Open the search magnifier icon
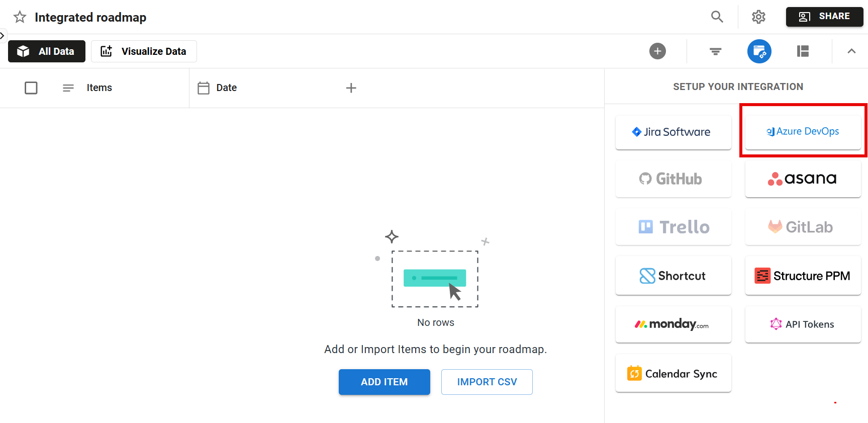The width and height of the screenshot is (868, 423). click(717, 17)
